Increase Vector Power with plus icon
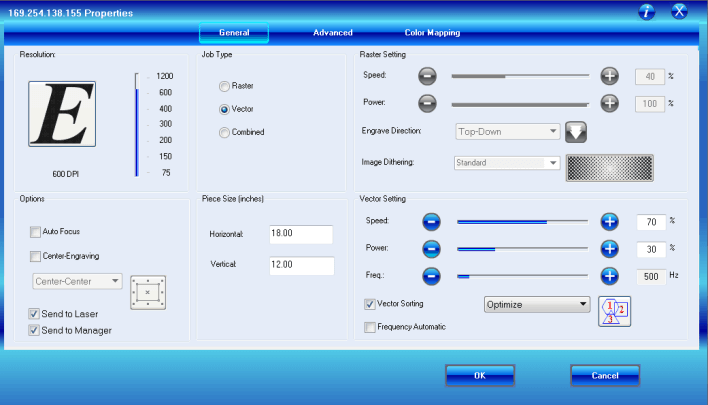Screen dimensions: 708x405 (x=609, y=249)
